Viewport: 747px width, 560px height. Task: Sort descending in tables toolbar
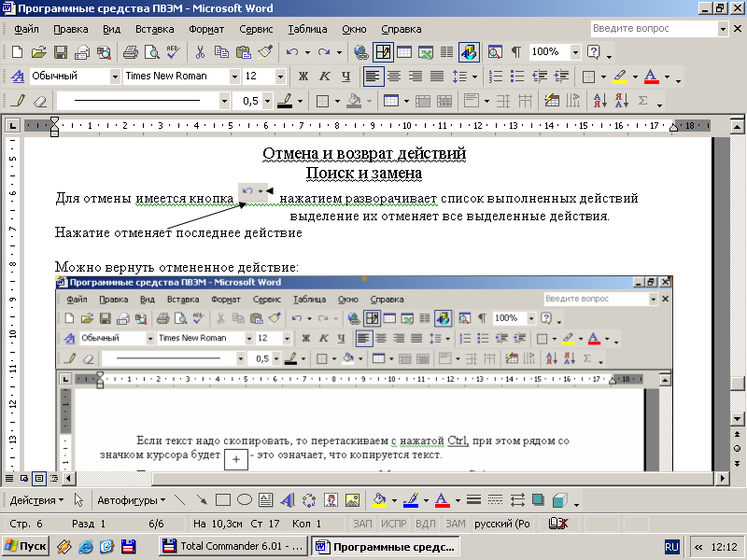click(x=621, y=101)
